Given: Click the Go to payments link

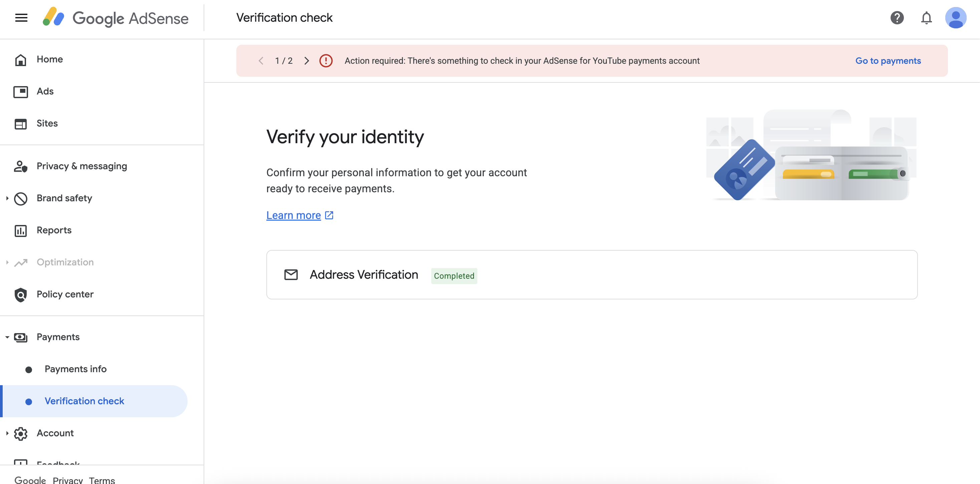Looking at the screenshot, I should point(888,60).
